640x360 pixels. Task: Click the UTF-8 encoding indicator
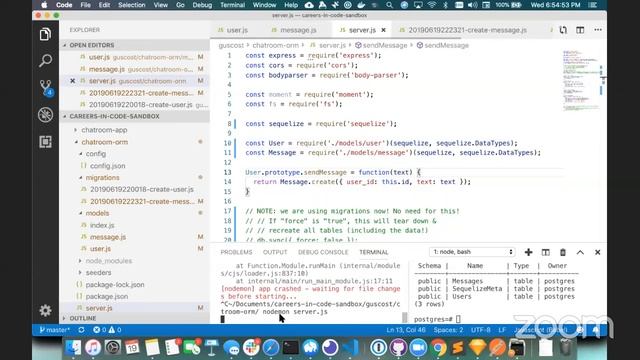[481, 330]
